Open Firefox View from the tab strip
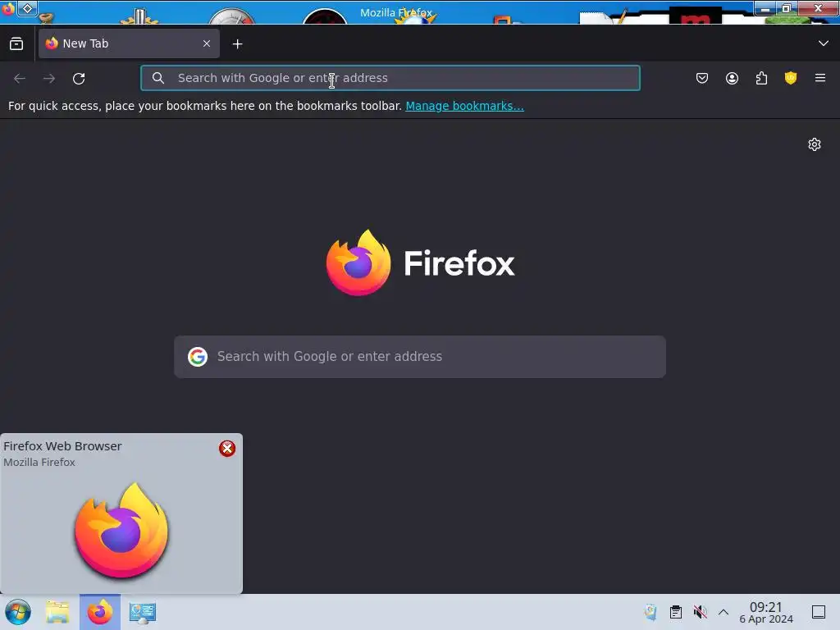The height and width of the screenshot is (630, 840). [16, 44]
